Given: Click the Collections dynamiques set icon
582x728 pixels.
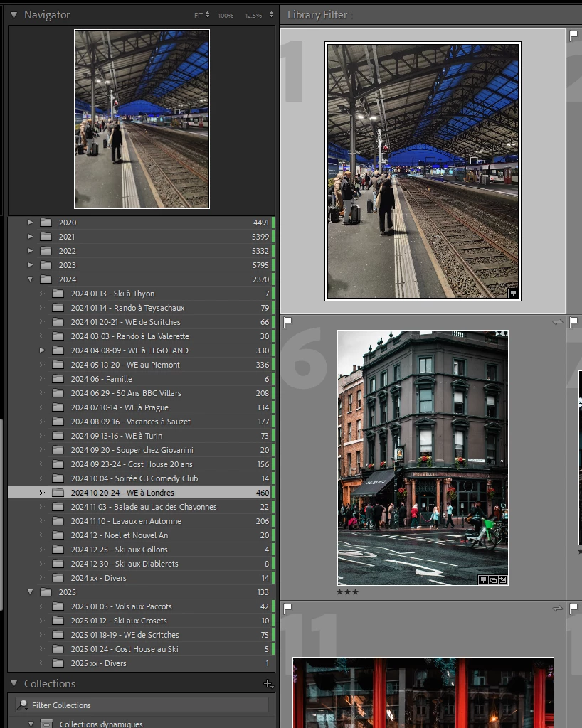Looking at the screenshot, I should [46, 724].
